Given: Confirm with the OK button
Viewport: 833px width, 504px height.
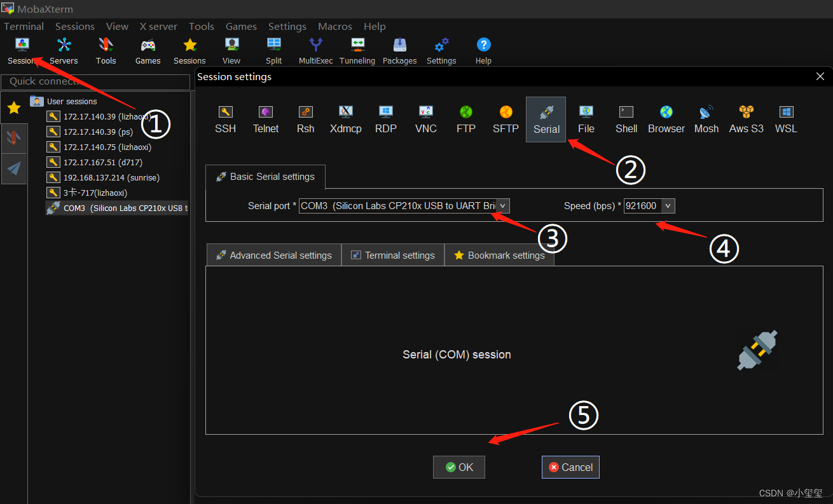Looking at the screenshot, I should [x=459, y=467].
